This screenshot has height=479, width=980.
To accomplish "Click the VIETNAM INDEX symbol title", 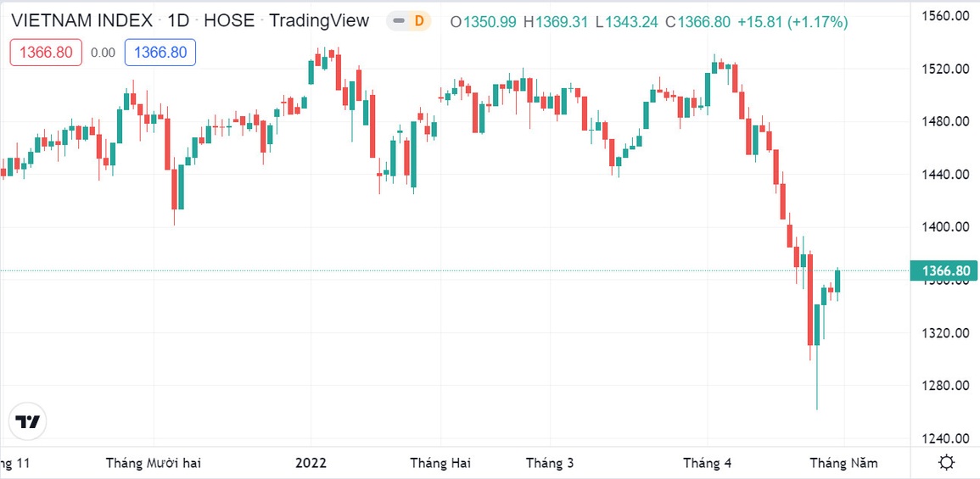I will (x=81, y=21).
